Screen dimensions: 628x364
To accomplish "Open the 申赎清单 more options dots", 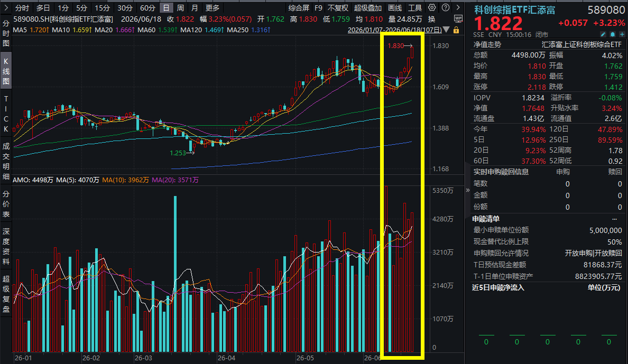I will click(614, 219).
